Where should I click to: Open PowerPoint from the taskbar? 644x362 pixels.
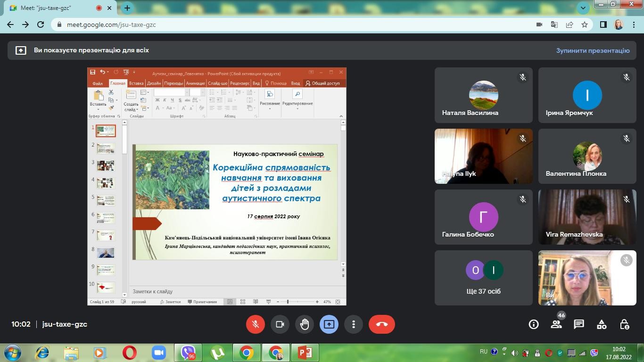tap(305, 352)
